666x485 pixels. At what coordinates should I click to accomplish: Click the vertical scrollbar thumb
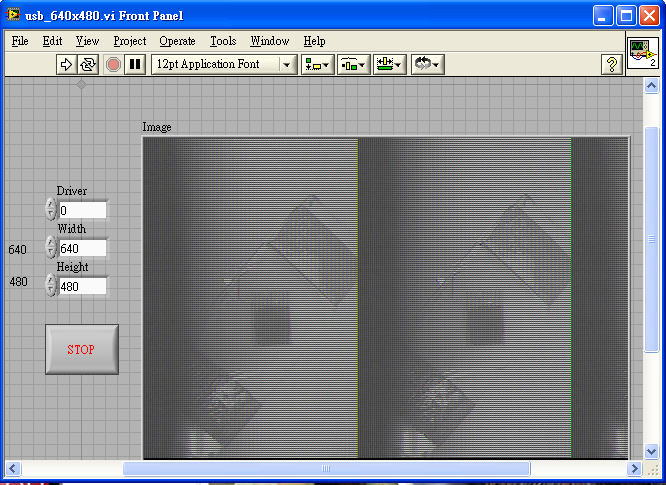651,239
